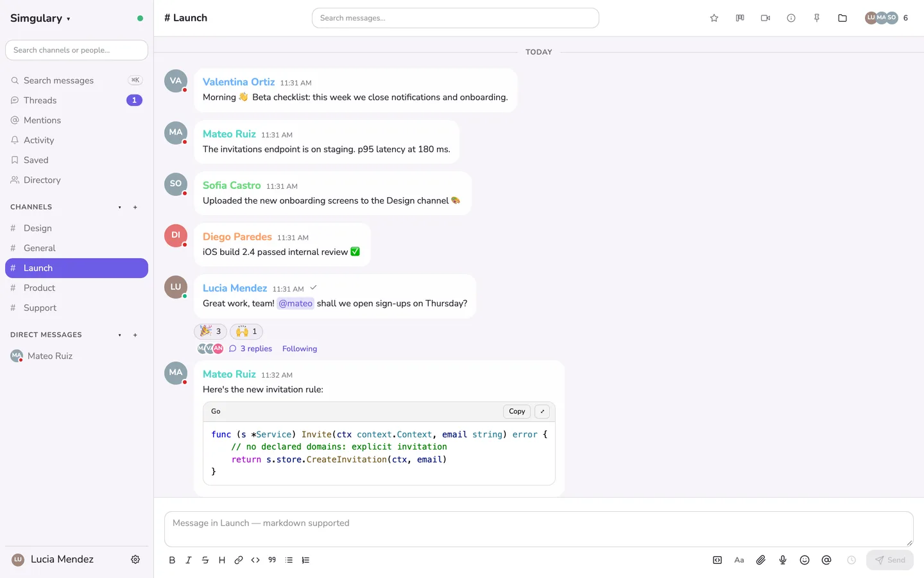Open the member list showing 6 members
The height and width of the screenshot is (578, 924).
(887, 18)
